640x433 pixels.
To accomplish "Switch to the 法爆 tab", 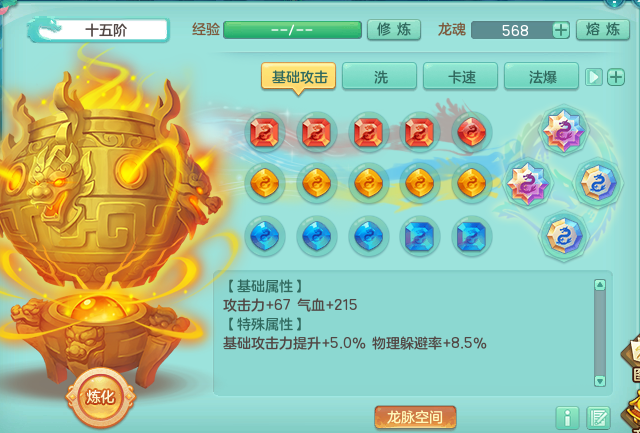I will click(x=542, y=76).
